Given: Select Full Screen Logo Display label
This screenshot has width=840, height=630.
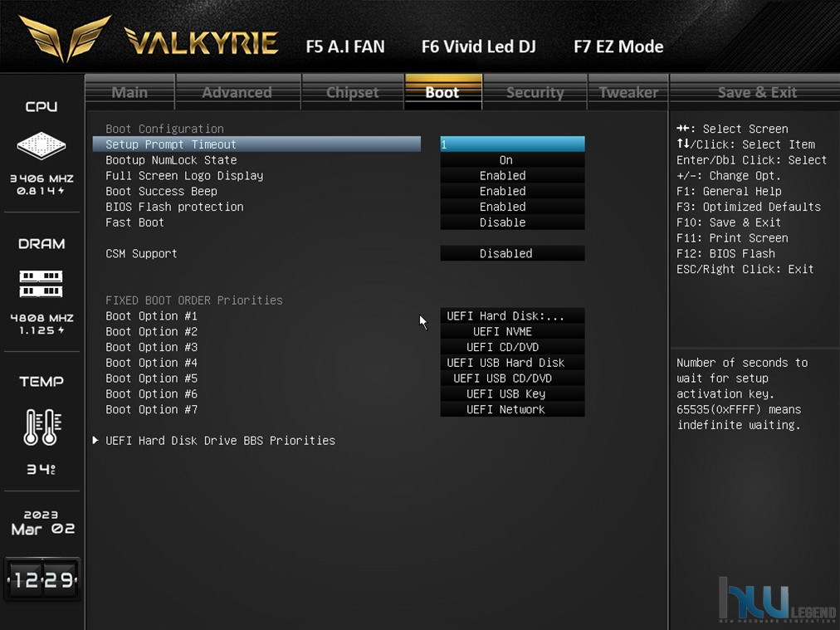Looking at the screenshot, I should pyautogui.click(x=184, y=175).
